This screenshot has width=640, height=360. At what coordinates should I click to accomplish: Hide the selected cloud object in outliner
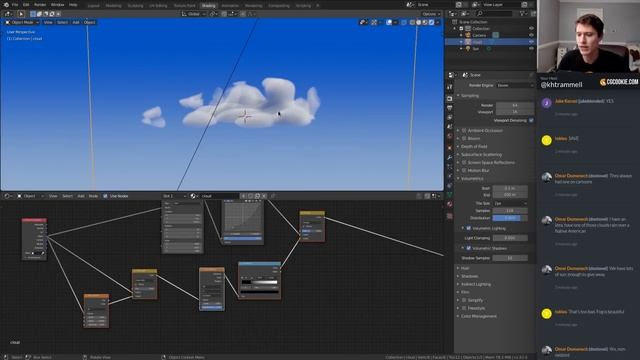coord(531,42)
